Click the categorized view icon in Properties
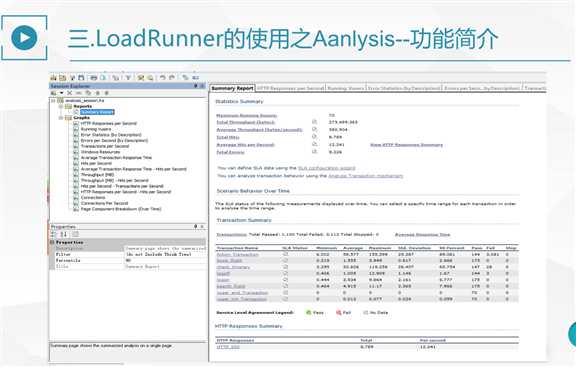576x367 pixels. (54, 234)
